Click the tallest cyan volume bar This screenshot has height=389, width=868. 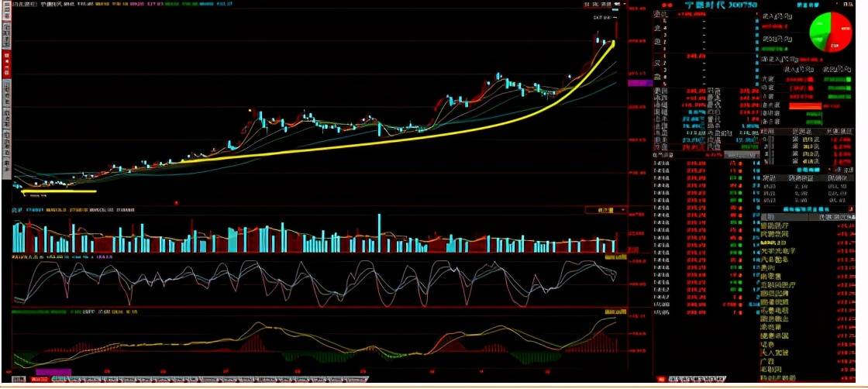tap(379, 233)
